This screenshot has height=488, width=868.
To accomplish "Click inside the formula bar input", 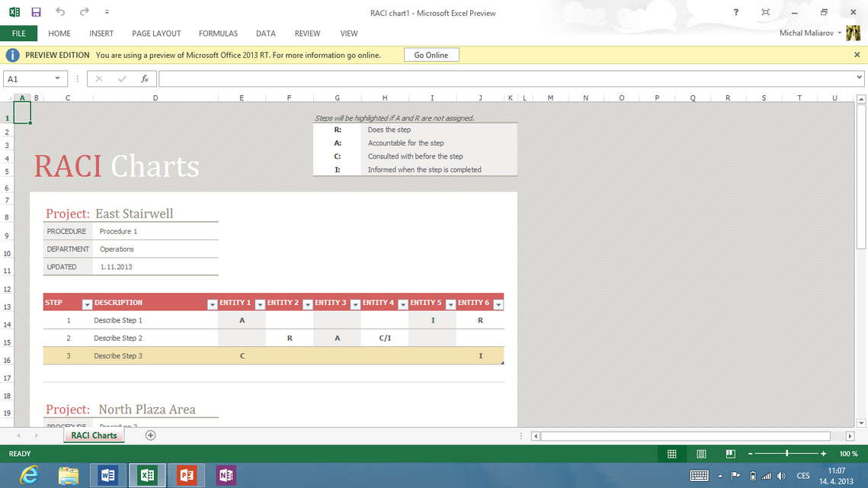I will click(x=503, y=79).
